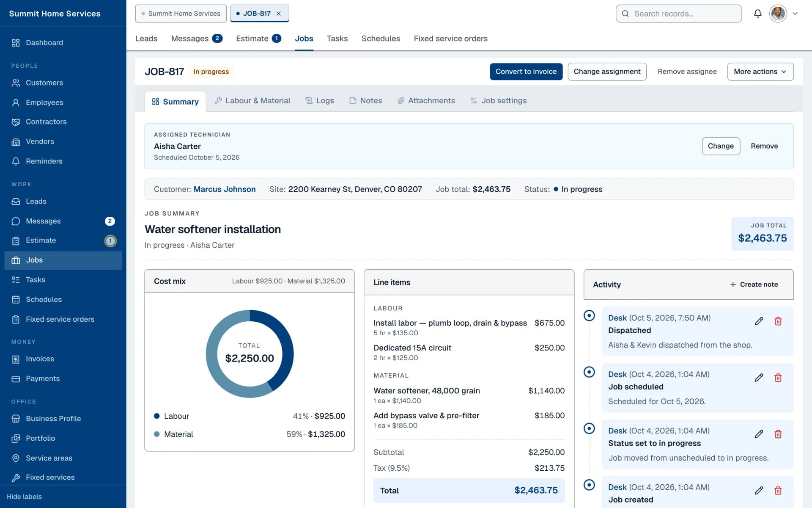The image size is (812, 508).
Task: Switch to the Estimate top tab
Action: coord(258,39)
